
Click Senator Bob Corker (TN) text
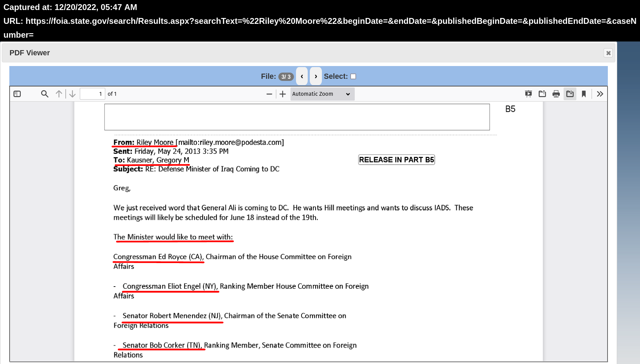point(162,345)
